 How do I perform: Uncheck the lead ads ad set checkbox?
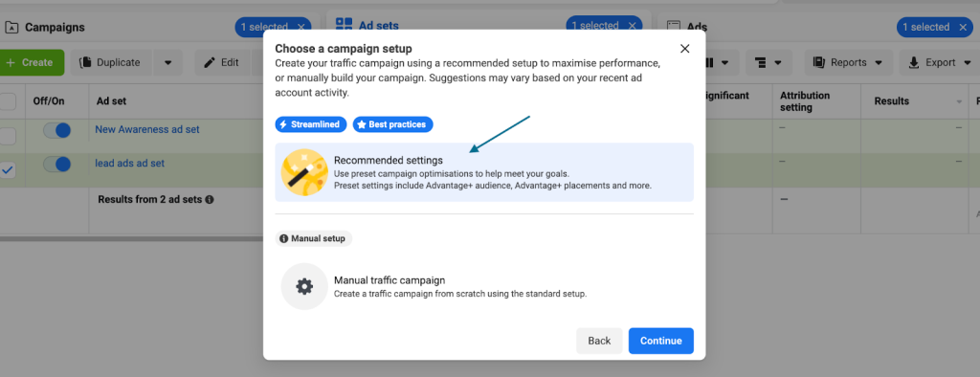[x=8, y=170]
